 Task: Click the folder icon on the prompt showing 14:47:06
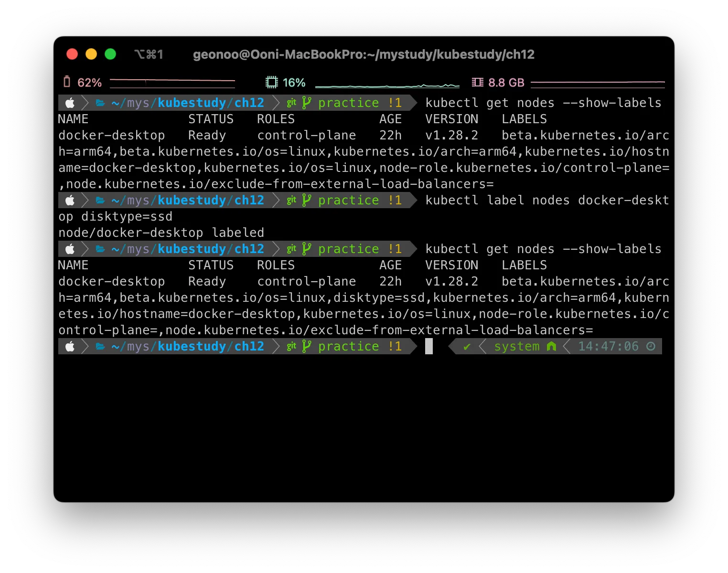tap(100, 347)
